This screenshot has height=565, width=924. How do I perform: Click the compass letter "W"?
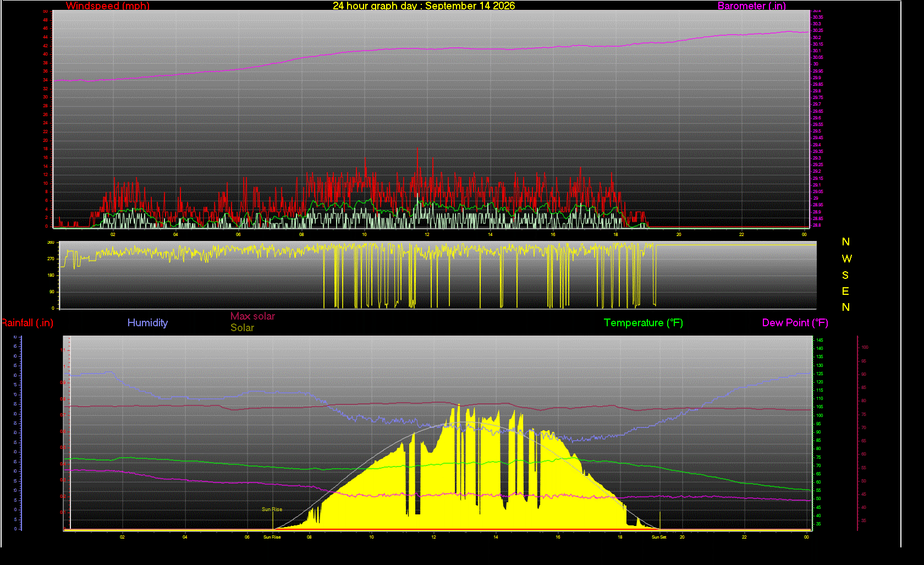coord(846,259)
